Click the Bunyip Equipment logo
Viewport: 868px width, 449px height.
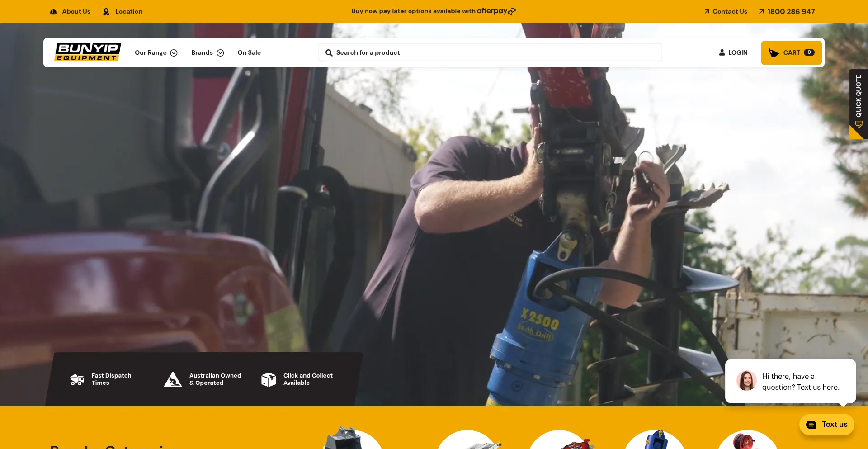88,52
